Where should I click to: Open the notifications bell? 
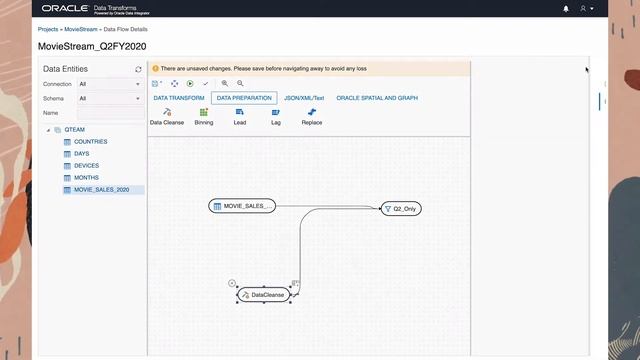coord(566,9)
